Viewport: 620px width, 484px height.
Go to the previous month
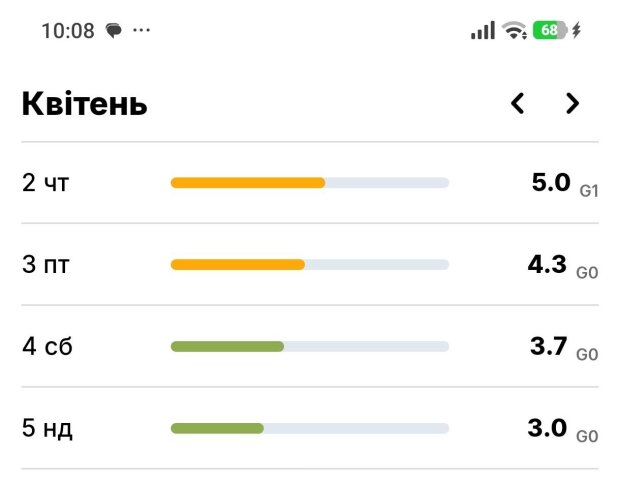pyautogui.click(x=517, y=103)
